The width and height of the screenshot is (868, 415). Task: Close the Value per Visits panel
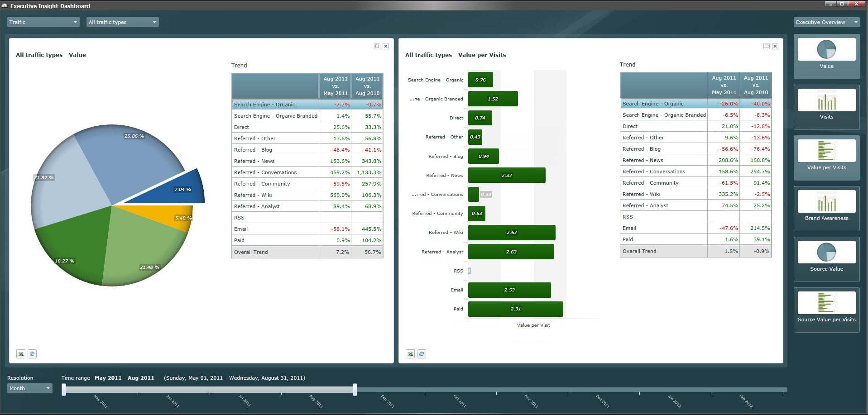click(x=775, y=46)
